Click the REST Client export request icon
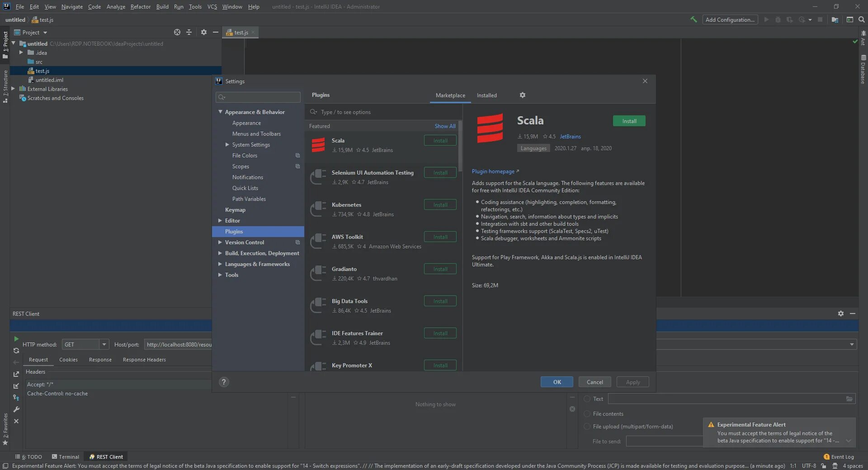This screenshot has height=470, width=868. coord(16,374)
